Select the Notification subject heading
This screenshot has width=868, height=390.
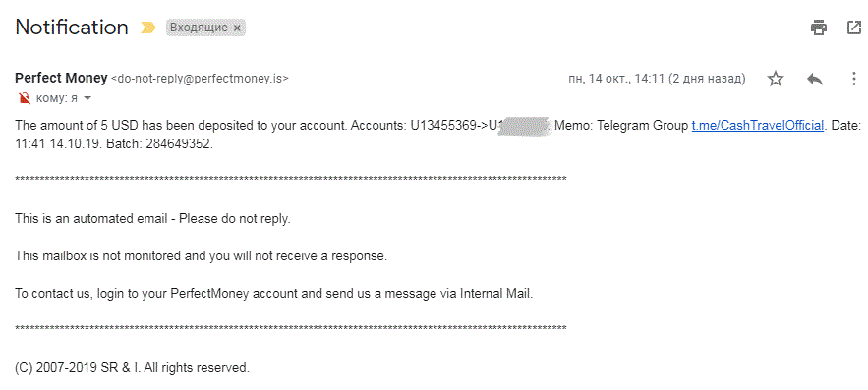click(x=72, y=28)
